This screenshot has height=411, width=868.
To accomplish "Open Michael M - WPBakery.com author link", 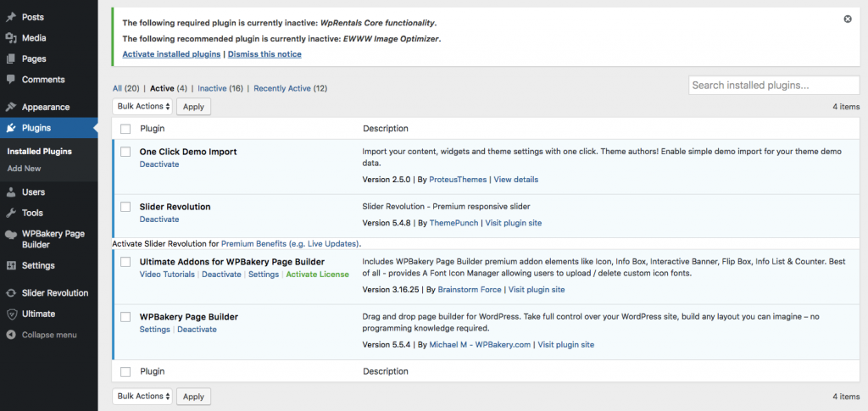I will [481, 345].
